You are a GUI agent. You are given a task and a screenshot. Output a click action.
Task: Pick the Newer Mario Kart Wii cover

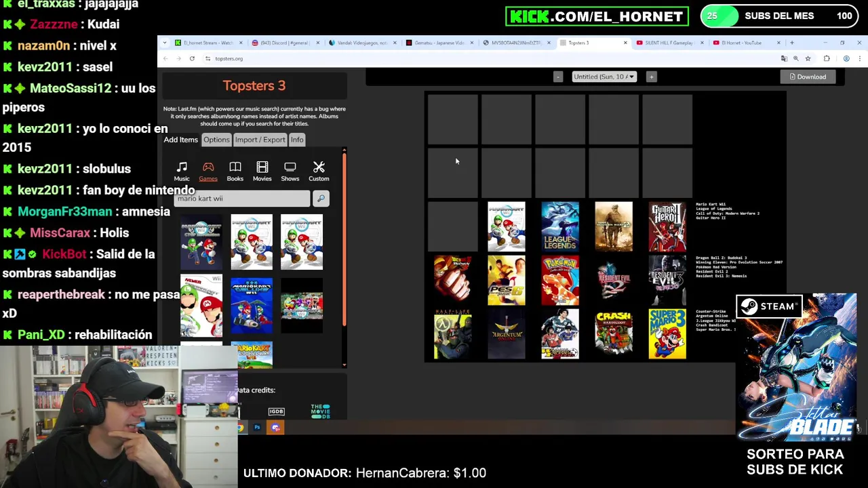tap(201, 306)
